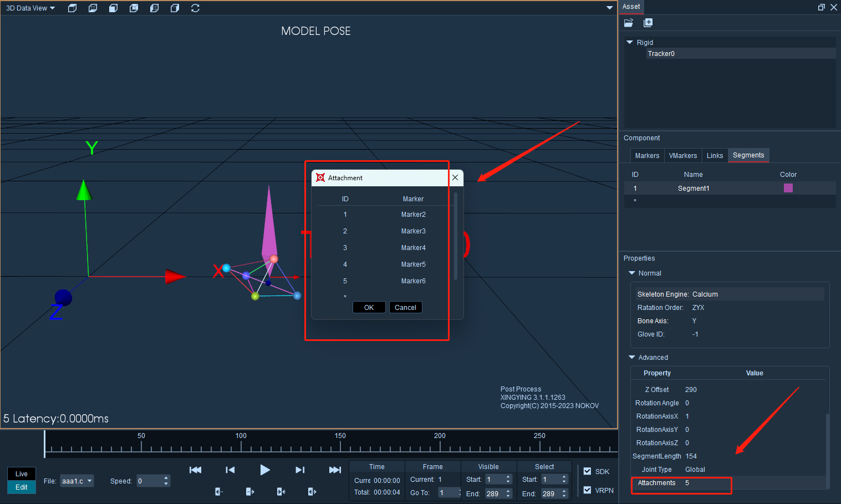
Task: Toggle the SDK checkbox
Action: 588,471
